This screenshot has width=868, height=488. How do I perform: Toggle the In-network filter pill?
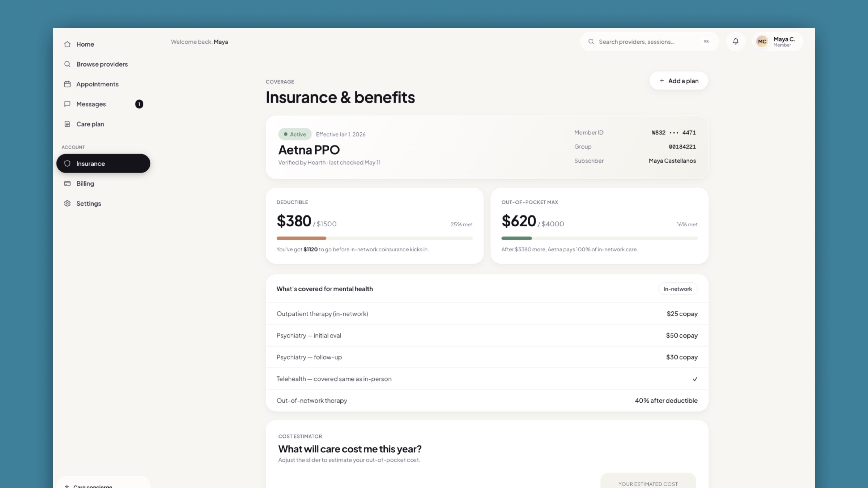(677, 289)
